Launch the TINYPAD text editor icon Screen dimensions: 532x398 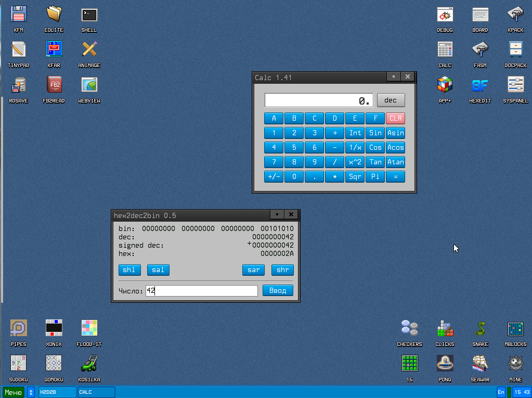[x=19, y=50]
